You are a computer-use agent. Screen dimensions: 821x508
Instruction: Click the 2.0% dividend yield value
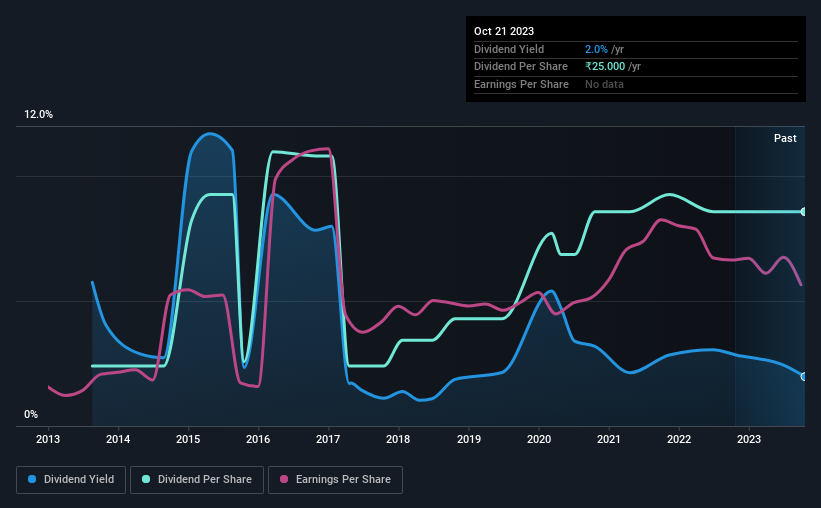pos(596,49)
